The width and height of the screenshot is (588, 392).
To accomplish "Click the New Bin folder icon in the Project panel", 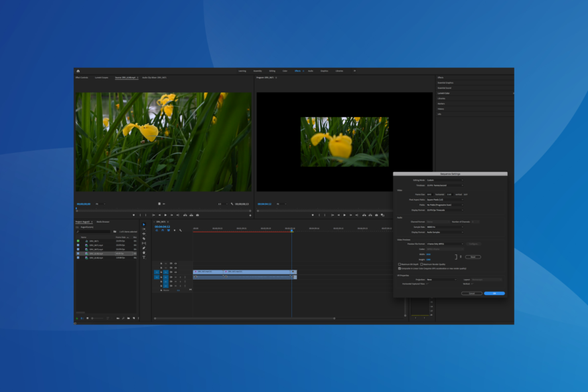I will pos(129,318).
